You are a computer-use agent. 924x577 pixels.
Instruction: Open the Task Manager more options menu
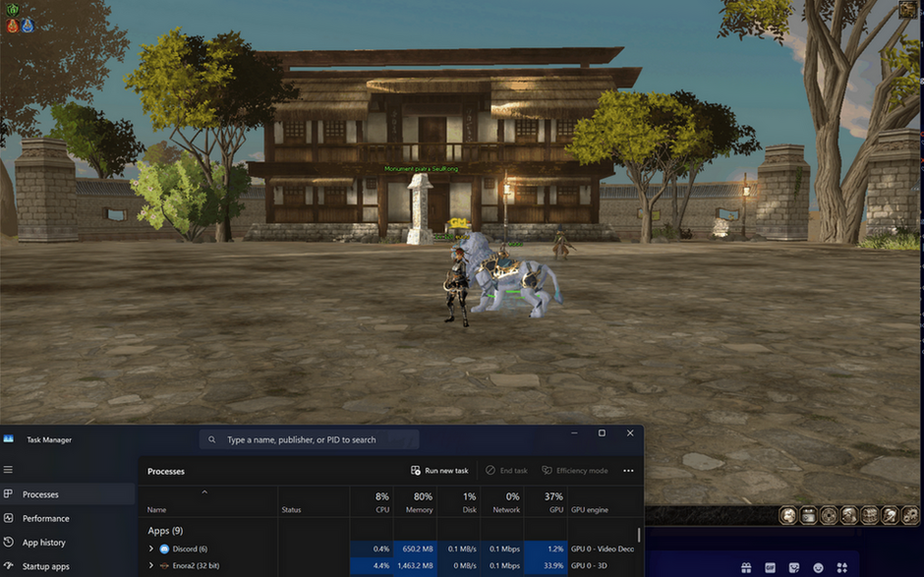point(628,471)
